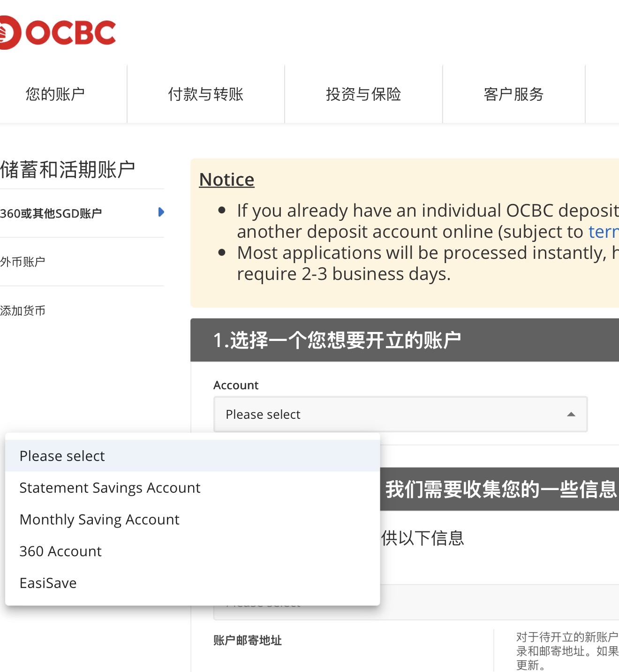Open the 您的账户 menu
The height and width of the screenshot is (672, 619).
tap(55, 94)
